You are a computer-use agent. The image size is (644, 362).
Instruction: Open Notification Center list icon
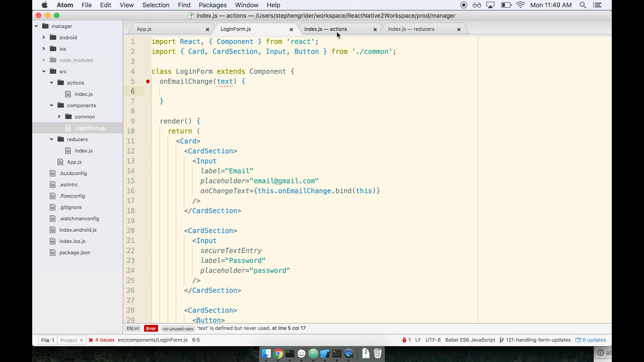(x=597, y=5)
